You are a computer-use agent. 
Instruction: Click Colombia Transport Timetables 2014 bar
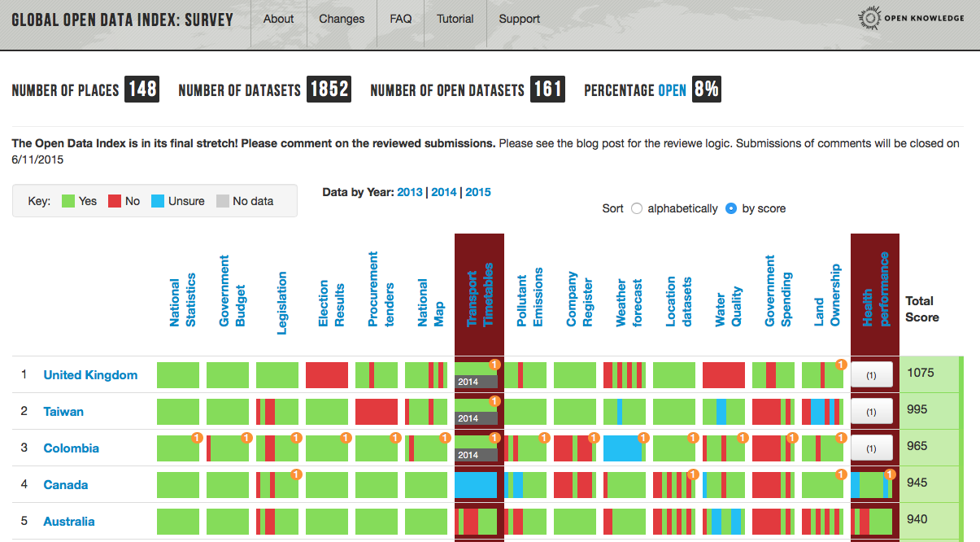(x=476, y=454)
